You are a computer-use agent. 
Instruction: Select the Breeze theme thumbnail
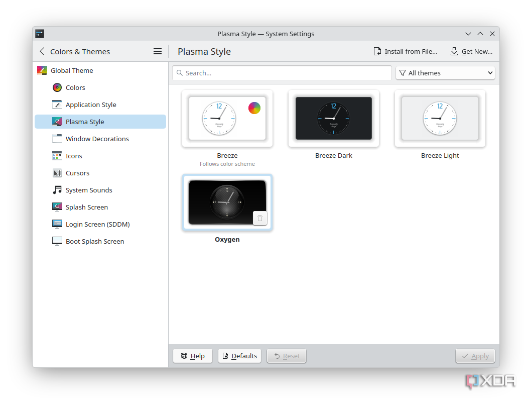[227, 118]
